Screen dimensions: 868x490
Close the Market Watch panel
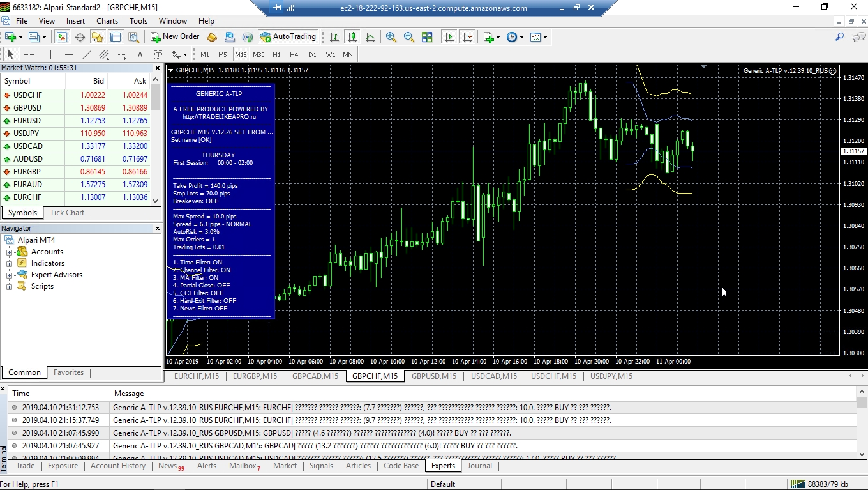tap(158, 68)
